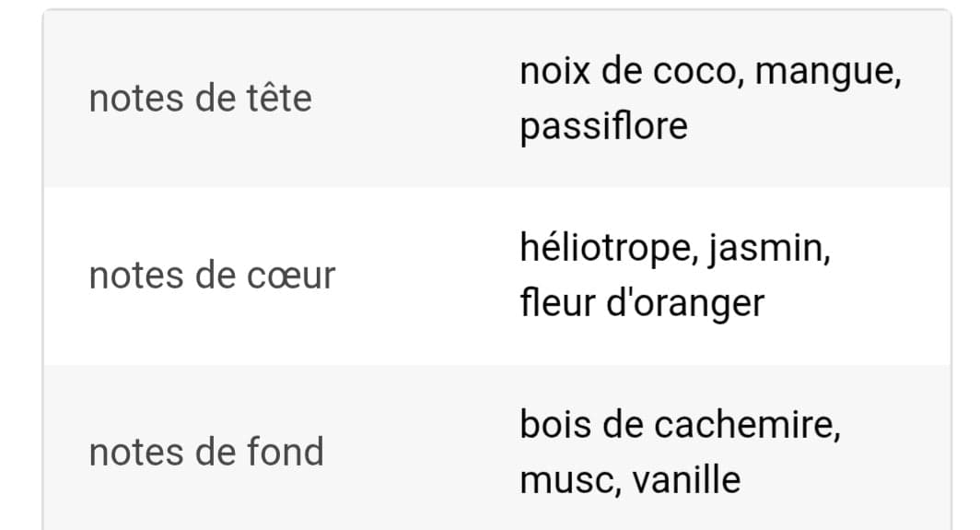
Task: Click the "notes de tête" row label
Action: click(200, 99)
